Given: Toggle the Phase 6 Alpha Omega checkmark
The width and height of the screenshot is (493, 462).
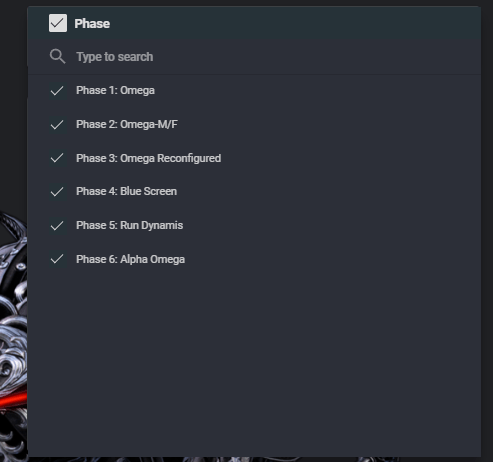Looking at the screenshot, I should 57,259.
